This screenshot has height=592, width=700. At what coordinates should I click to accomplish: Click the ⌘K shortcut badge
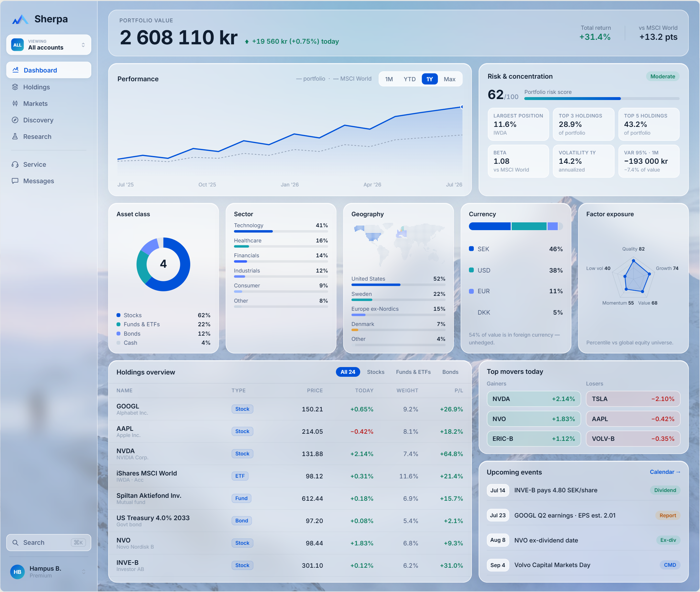point(78,542)
